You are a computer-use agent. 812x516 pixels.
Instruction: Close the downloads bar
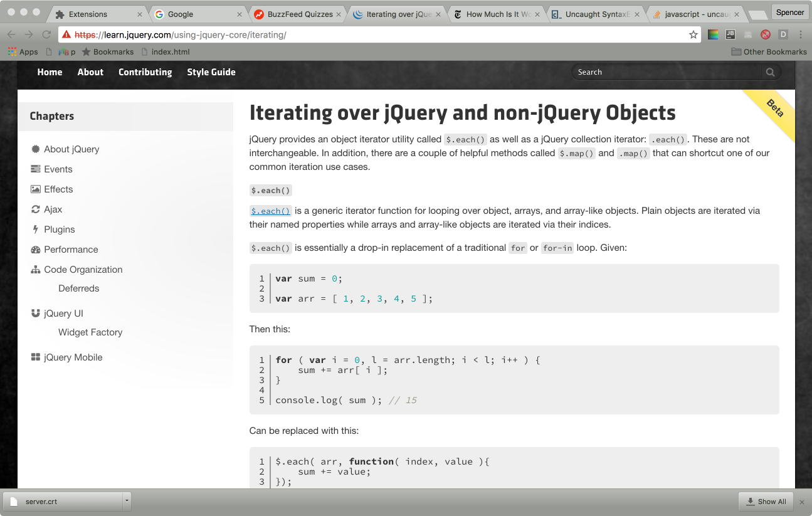click(x=801, y=502)
